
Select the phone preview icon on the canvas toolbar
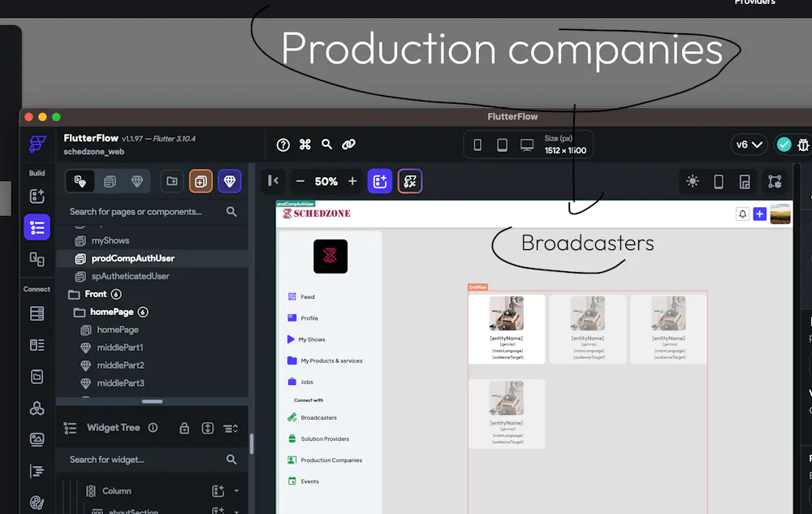(719, 180)
